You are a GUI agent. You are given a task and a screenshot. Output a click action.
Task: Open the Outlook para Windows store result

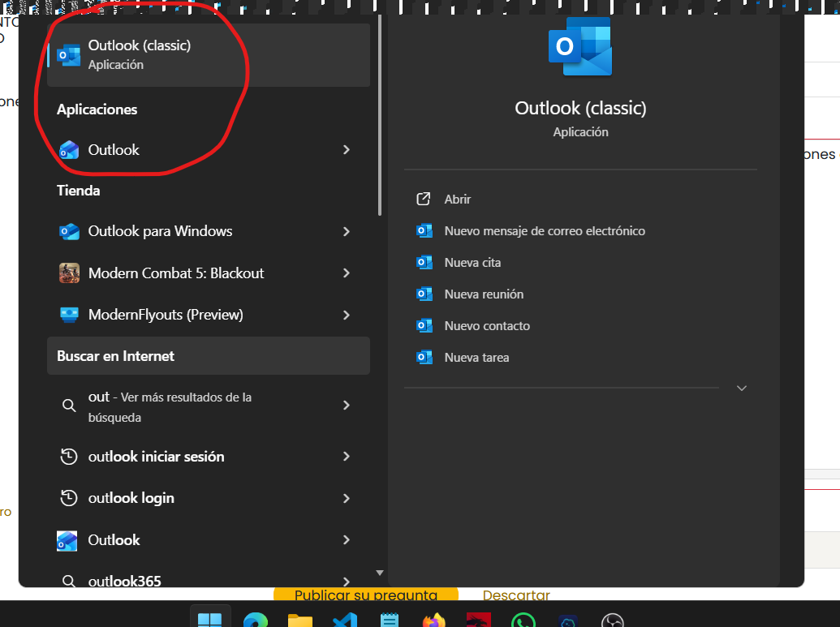[160, 231]
